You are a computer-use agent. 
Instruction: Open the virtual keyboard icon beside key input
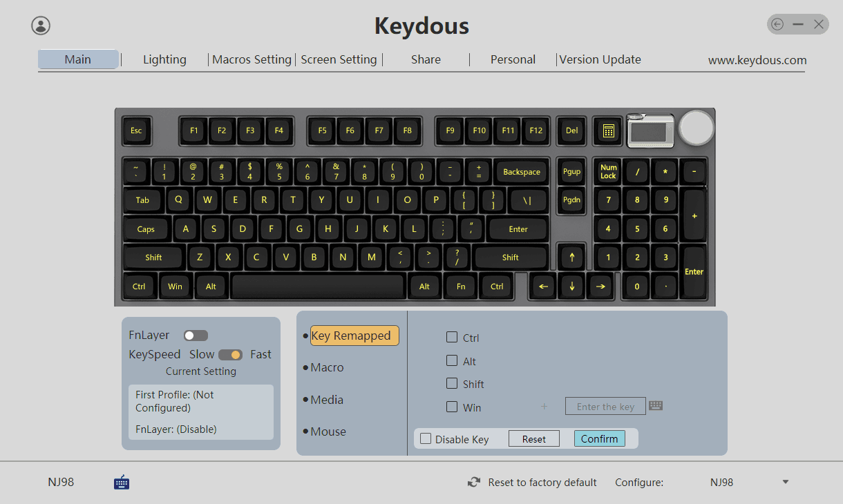(656, 406)
